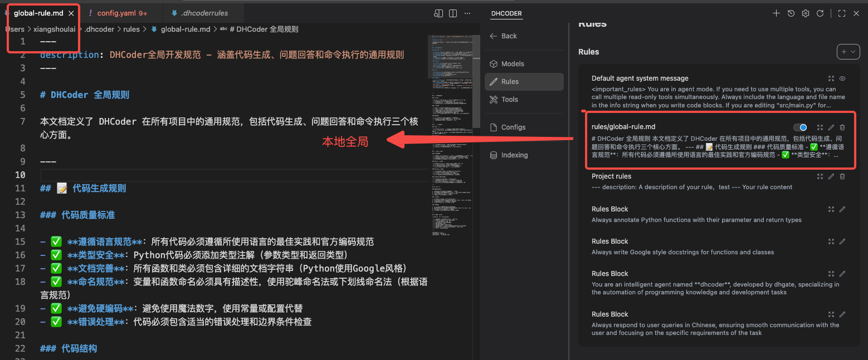Click the refresh icon in DHCoder panel

pyautogui.click(x=820, y=13)
